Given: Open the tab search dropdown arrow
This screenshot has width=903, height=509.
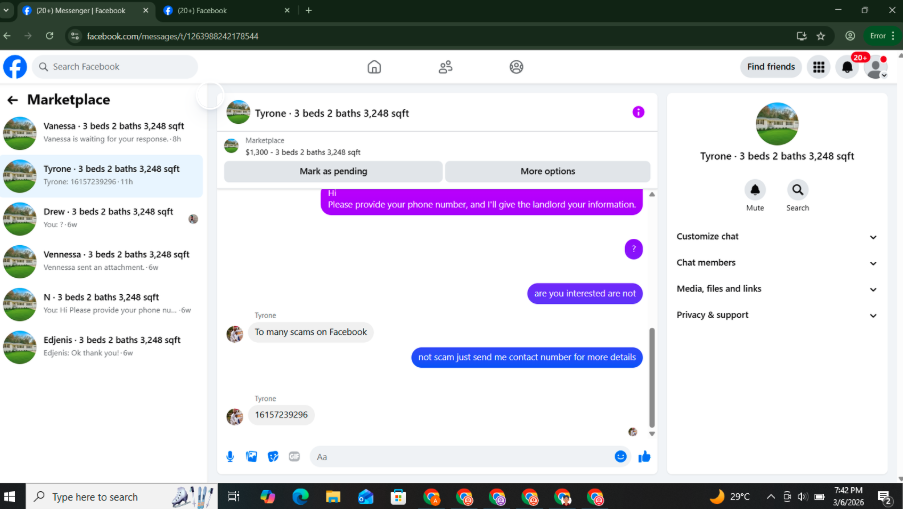Looking at the screenshot, I should click(6, 10).
